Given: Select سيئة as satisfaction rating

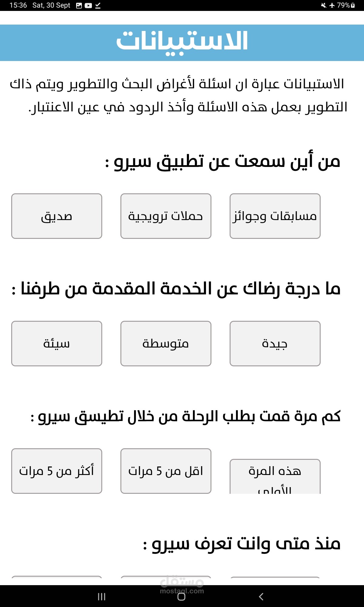Looking at the screenshot, I should pyautogui.click(x=57, y=344).
